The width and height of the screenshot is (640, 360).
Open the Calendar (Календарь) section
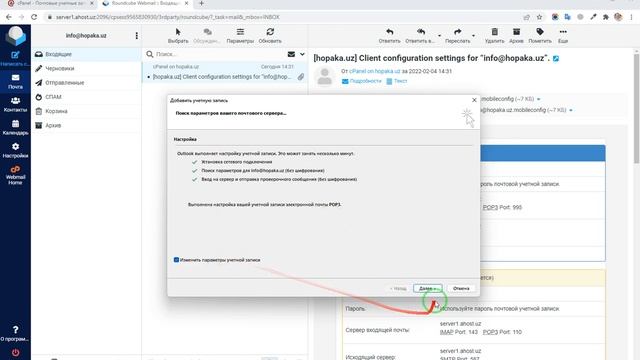tap(15, 127)
